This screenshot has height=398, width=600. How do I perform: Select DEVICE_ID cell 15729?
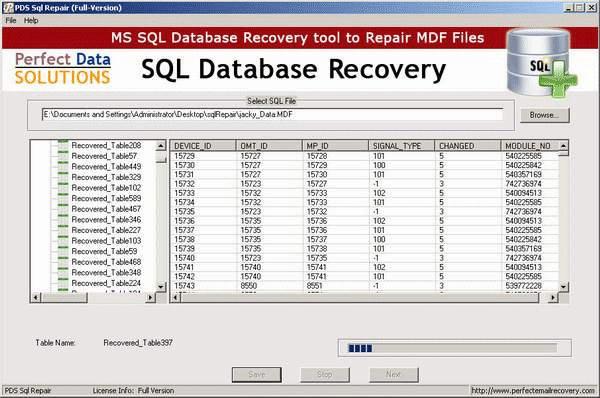[x=203, y=156]
